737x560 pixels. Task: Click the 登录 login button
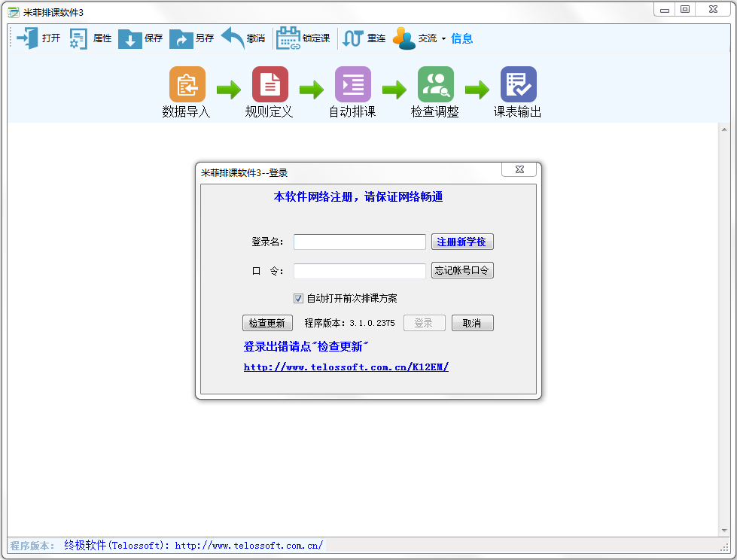point(425,323)
